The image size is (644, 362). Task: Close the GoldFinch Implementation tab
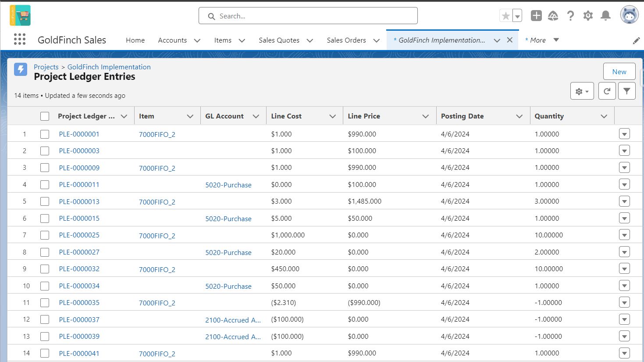coord(510,40)
